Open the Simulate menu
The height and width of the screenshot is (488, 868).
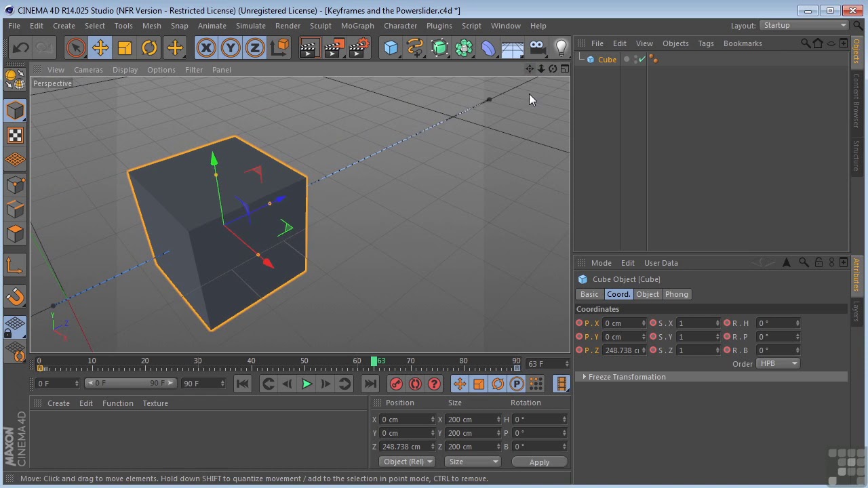pos(251,26)
